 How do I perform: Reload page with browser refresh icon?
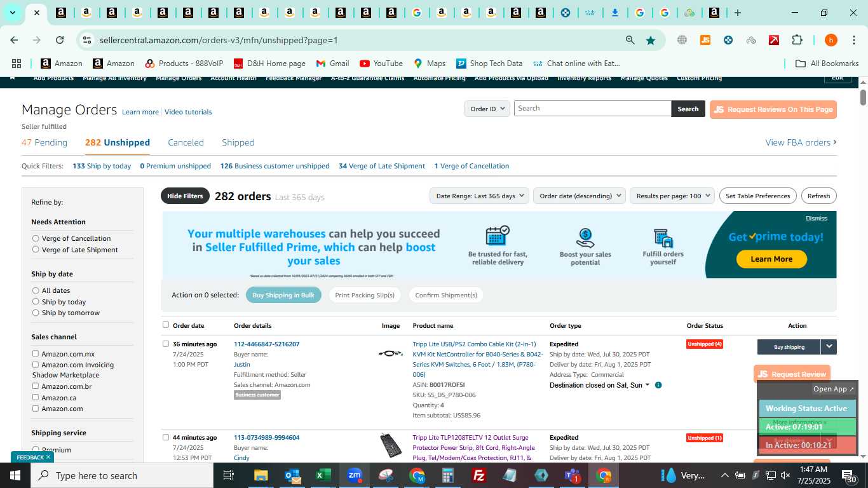pos(60,40)
